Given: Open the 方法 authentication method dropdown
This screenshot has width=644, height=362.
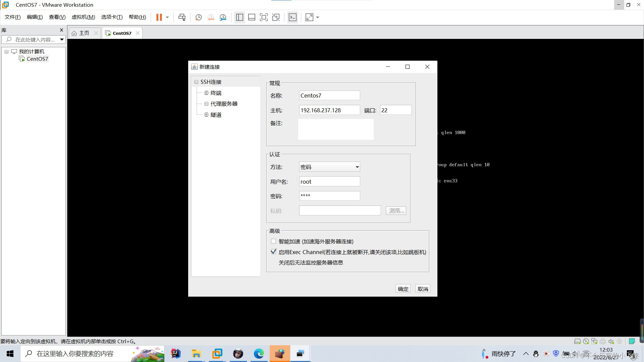Looking at the screenshot, I should (x=329, y=167).
